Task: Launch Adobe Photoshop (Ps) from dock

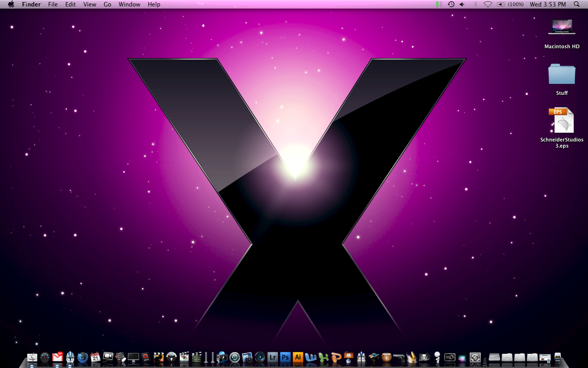Action: (x=285, y=357)
